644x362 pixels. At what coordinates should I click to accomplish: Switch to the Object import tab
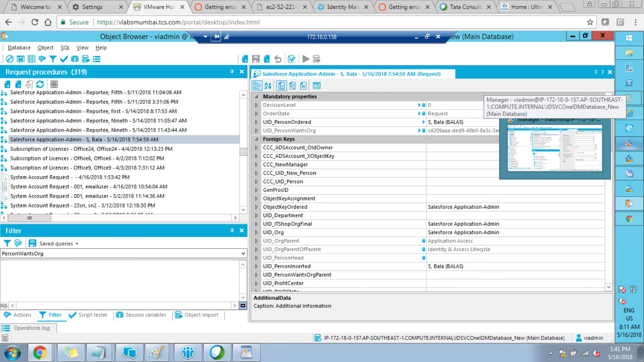pos(196,315)
